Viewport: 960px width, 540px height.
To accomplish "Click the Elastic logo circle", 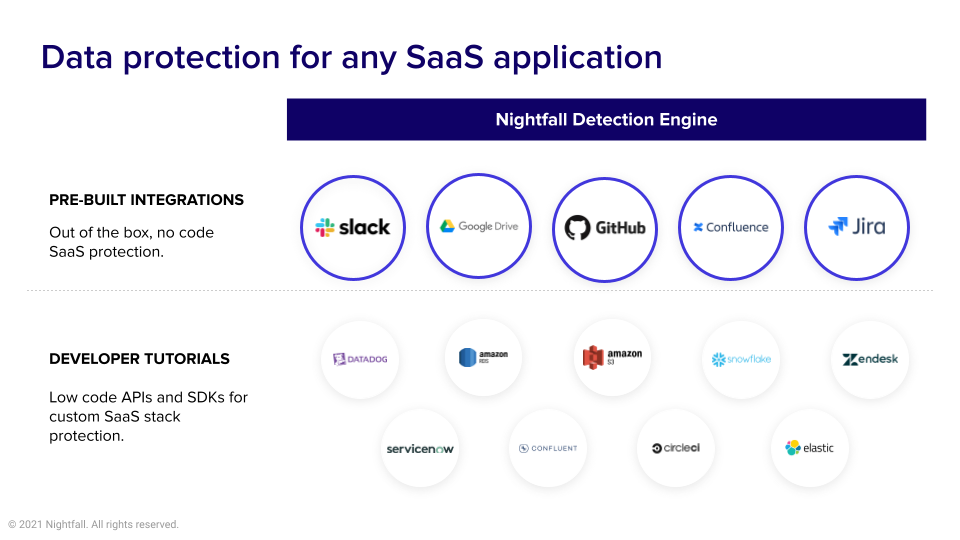I will point(809,448).
